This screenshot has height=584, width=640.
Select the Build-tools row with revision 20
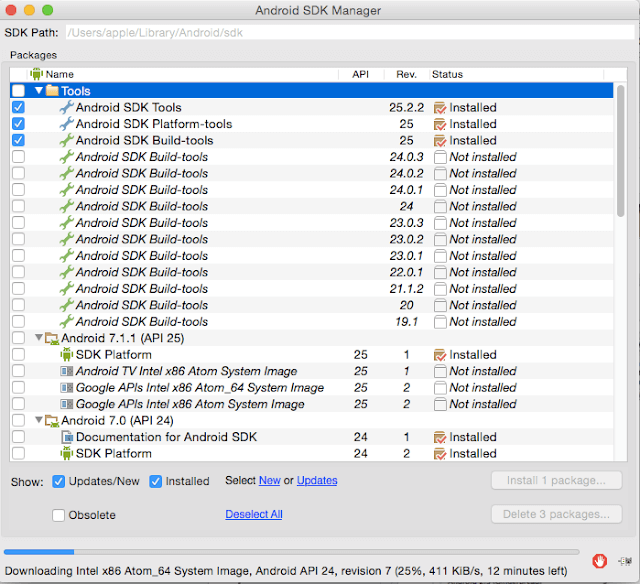(311, 305)
